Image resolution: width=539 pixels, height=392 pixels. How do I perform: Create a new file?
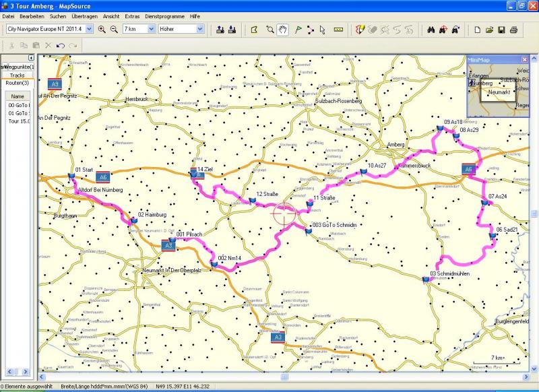(478, 30)
